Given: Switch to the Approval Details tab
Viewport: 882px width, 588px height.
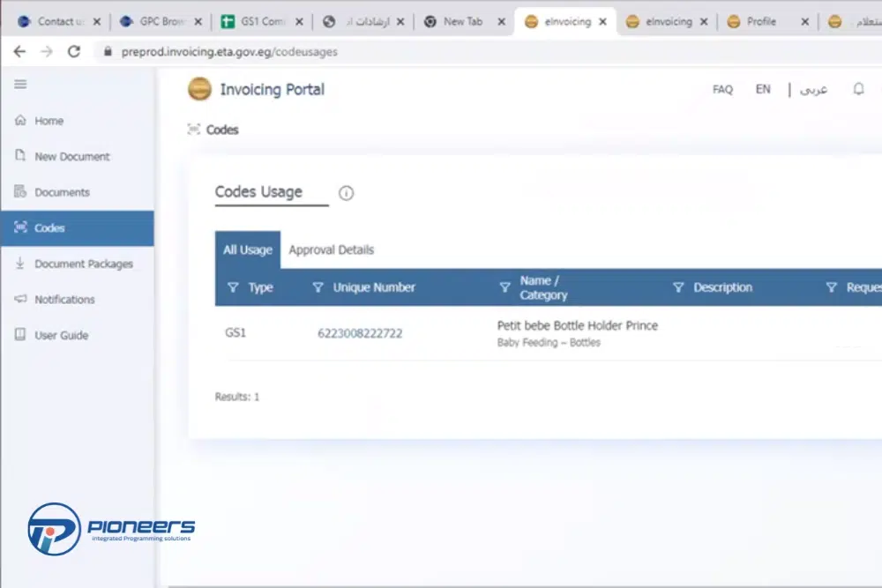Looking at the screenshot, I should [x=331, y=249].
